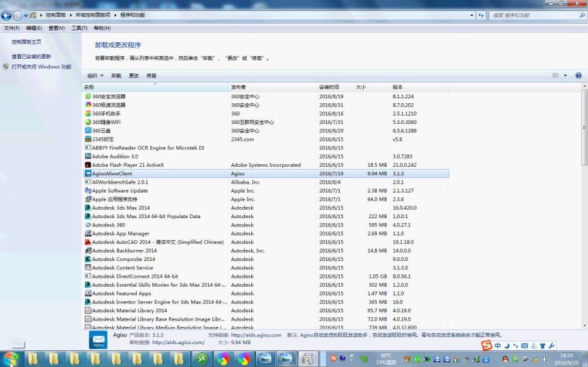Click the 360手机助手 program icon
The width and height of the screenshot is (588, 367).
(88, 114)
